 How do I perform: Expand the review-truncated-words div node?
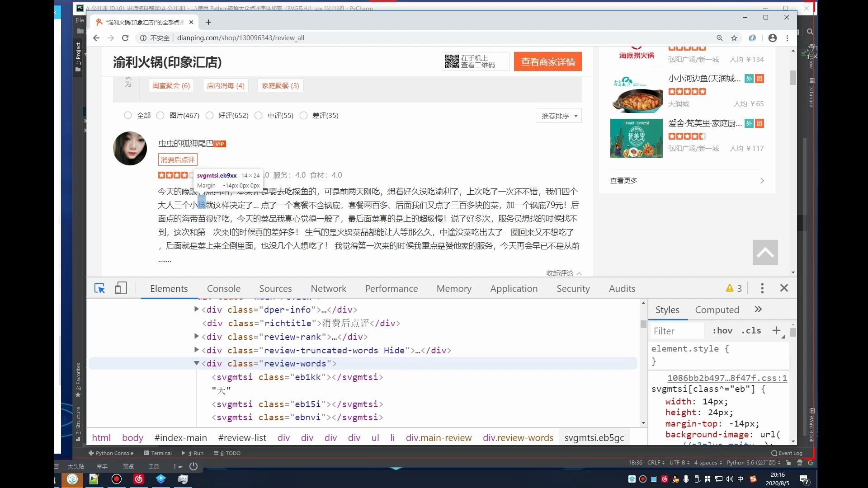(x=196, y=350)
